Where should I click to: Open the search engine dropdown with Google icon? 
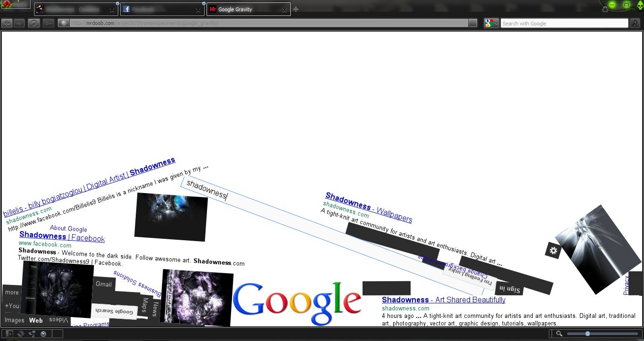491,23
